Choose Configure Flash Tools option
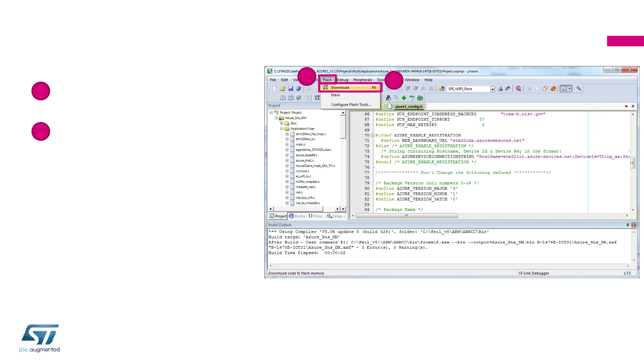This screenshot has width=644, height=362. [351, 105]
